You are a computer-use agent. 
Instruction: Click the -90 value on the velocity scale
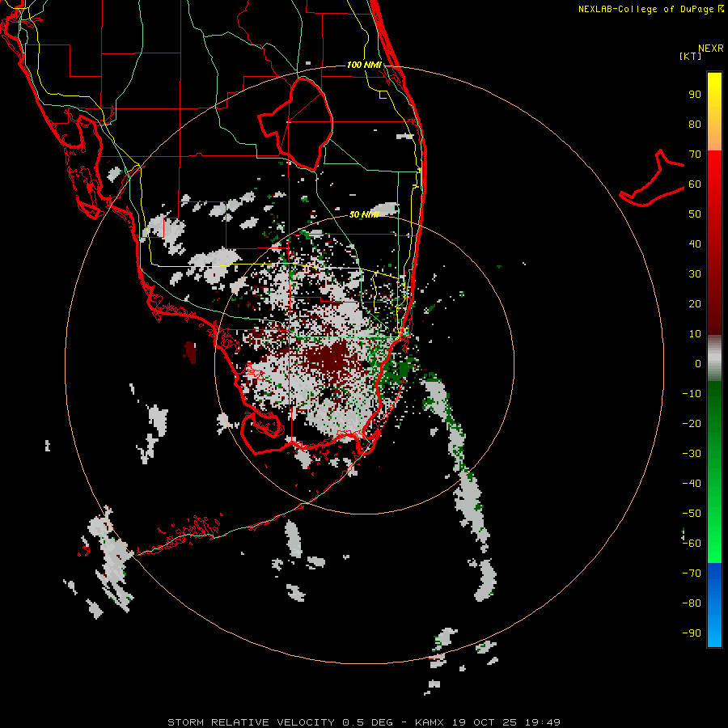point(692,633)
